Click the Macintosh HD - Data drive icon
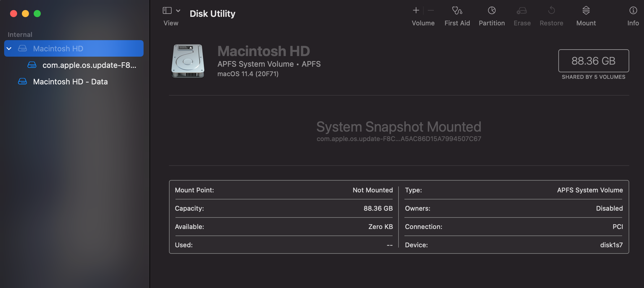Image resolution: width=644 pixels, height=288 pixels. pos(22,81)
